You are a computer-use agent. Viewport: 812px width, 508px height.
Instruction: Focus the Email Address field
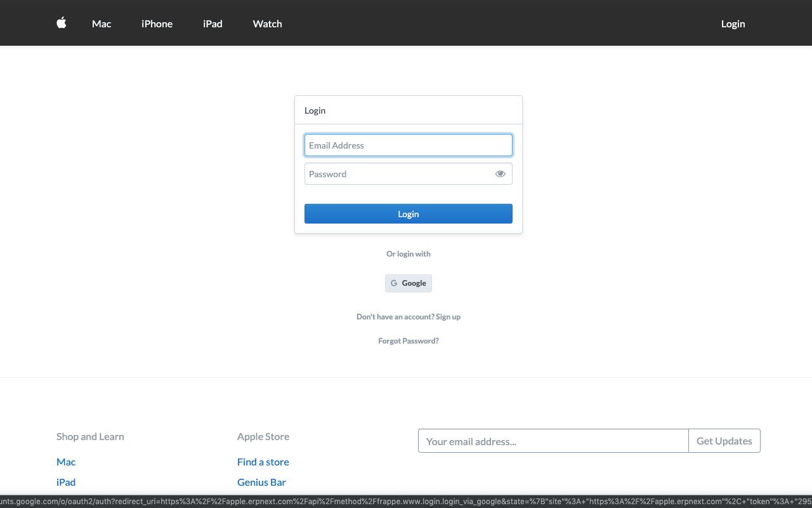[x=408, y=145]
